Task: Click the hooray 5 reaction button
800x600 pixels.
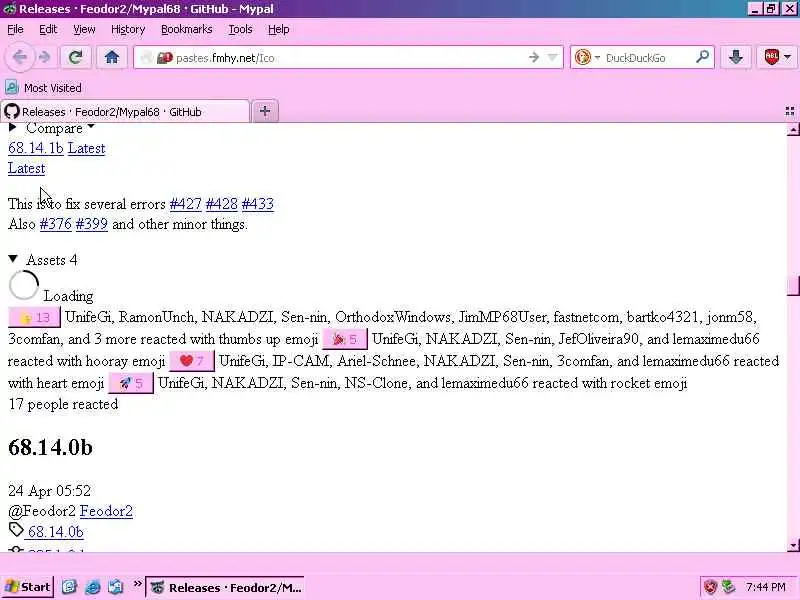Action: coord(345,339)
